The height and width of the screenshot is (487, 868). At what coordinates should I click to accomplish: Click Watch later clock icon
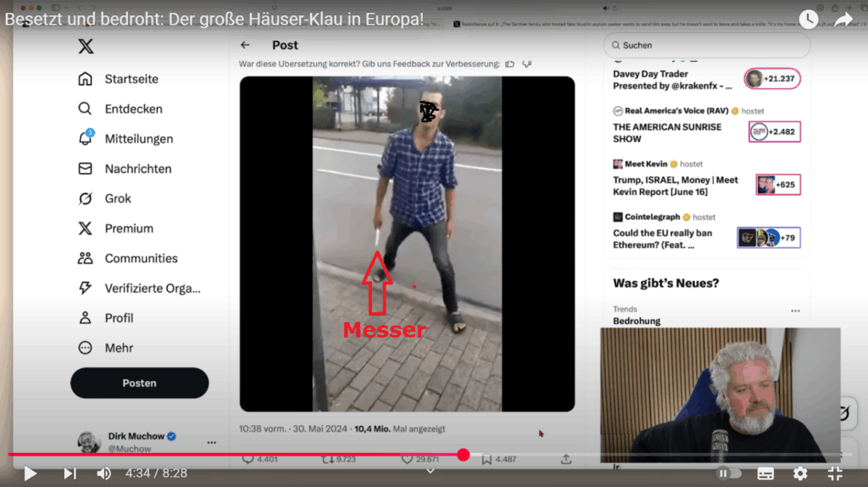pyautogui.click(x=809, y=20)
